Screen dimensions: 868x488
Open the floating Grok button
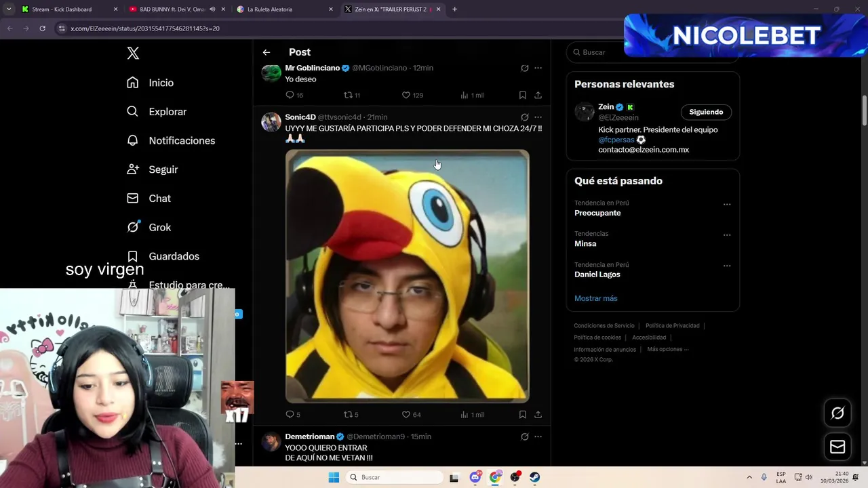[837, 413]
